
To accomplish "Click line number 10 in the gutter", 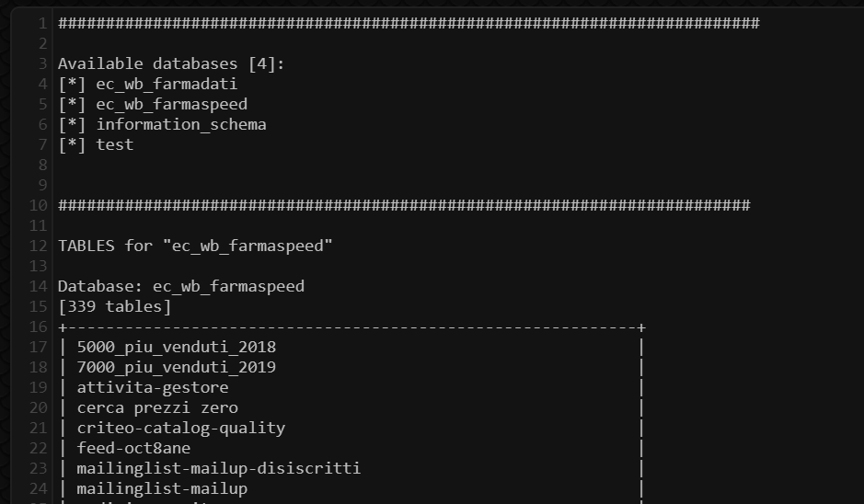I will pos(39,205).
